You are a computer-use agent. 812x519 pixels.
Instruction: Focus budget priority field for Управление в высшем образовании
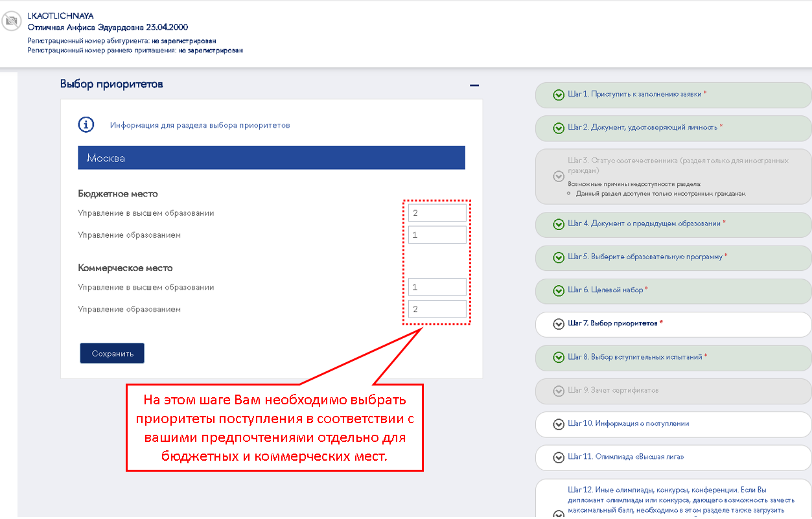click(437, 213)
